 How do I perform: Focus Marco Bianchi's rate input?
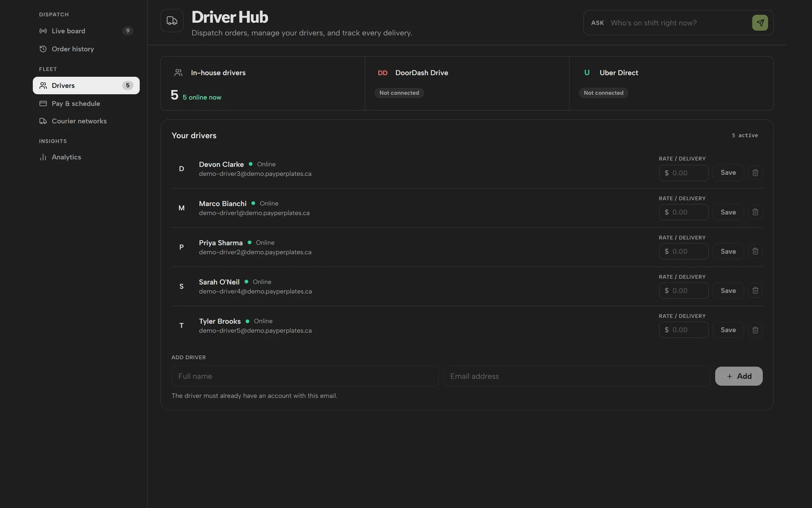tap(684, 212)
